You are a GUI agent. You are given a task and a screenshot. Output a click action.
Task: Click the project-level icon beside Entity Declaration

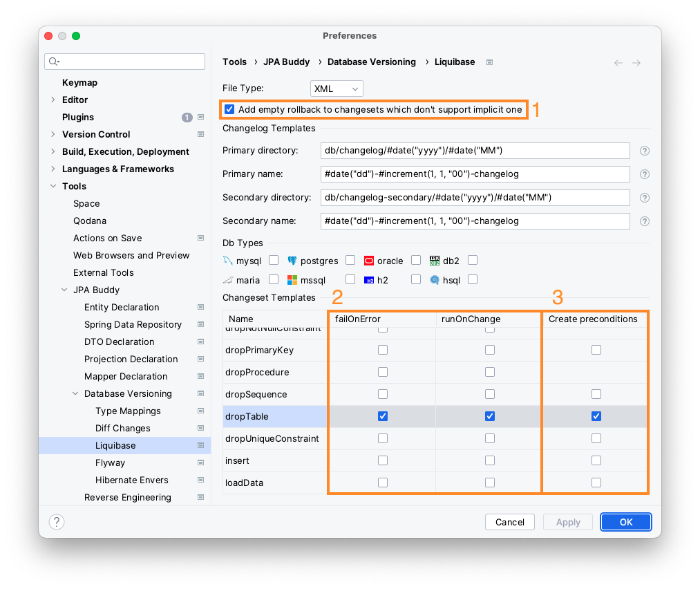tap(201, 307)
